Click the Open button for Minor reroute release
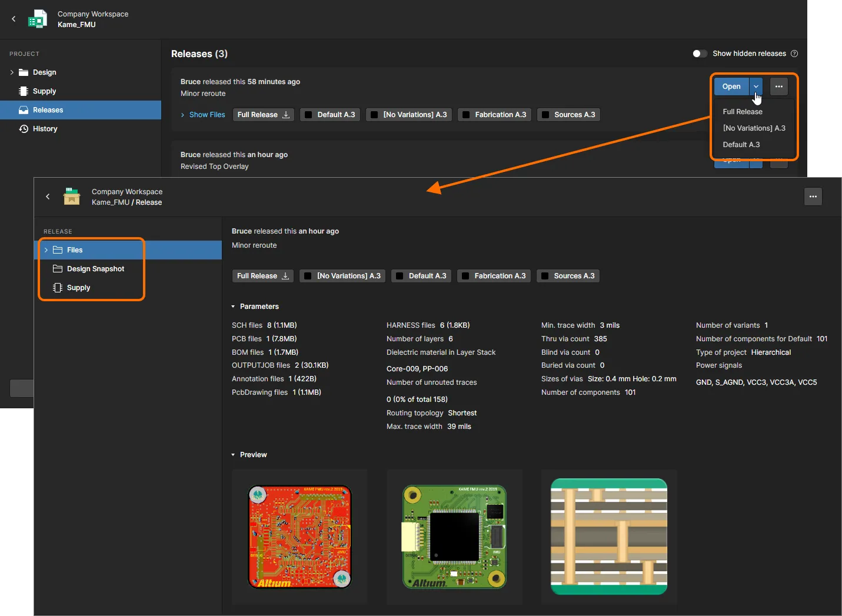Image resolution: width=842 pixels, height=616 pixels. [x=731, y=86]
